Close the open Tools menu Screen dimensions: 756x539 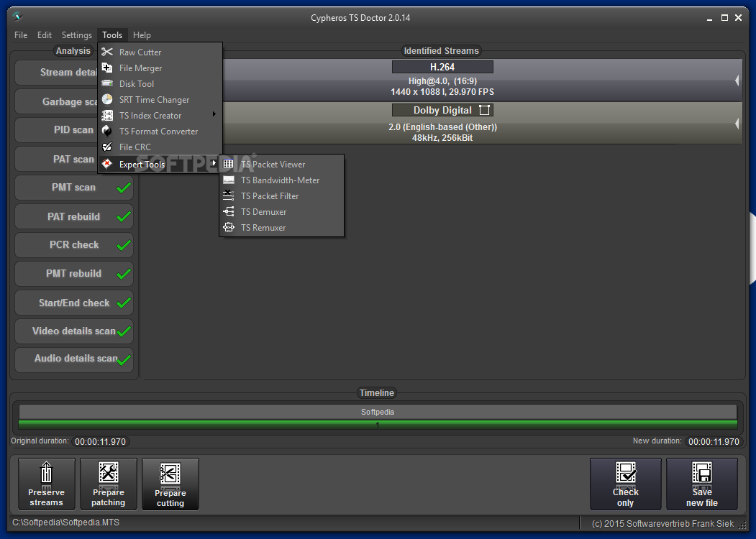click(x=112, y=34)
